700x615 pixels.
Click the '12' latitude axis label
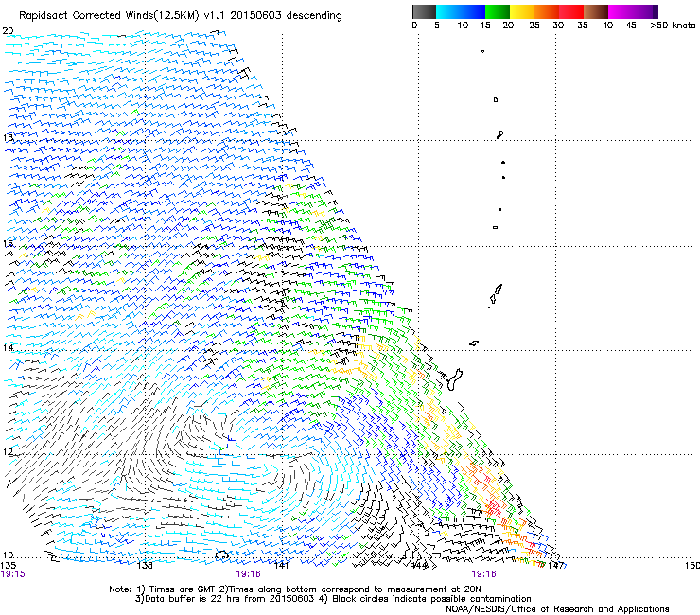tap(8, 451)
